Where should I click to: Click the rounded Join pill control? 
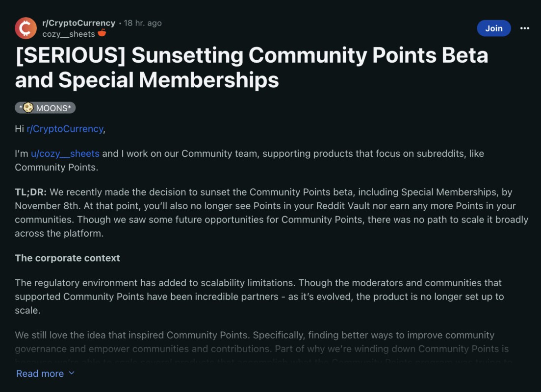click(493, 28)
